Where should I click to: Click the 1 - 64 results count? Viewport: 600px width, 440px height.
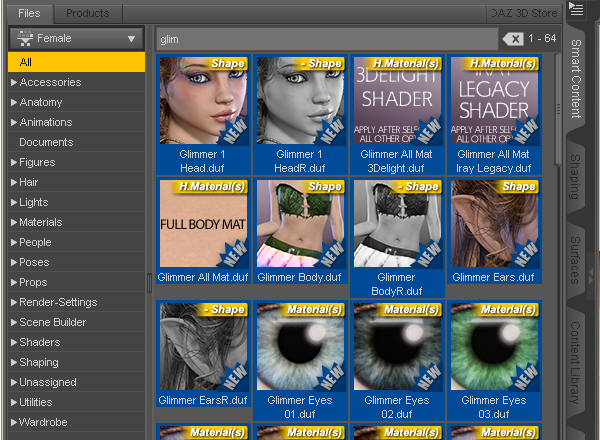click(x=542, y=39)
